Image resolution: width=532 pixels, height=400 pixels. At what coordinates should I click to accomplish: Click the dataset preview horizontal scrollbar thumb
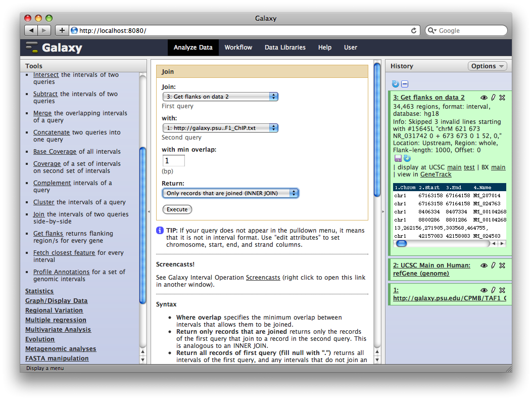[401, 243]
